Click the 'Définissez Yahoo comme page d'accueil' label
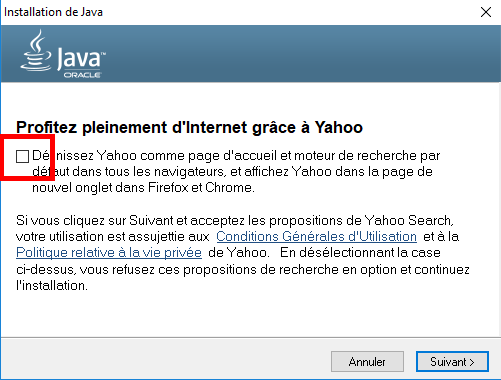This screenshot has width=501, height=380. (x=236, y=156)
